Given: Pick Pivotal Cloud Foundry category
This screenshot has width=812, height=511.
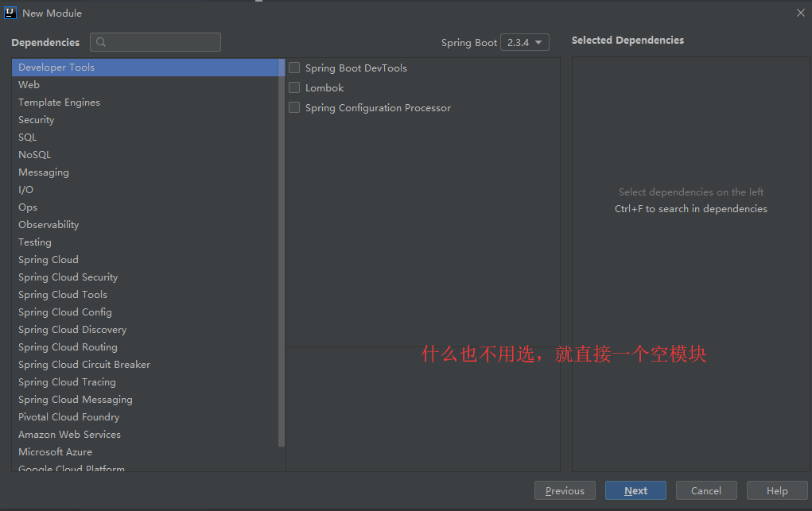Looking at the screenshot, I should [145, 416].
